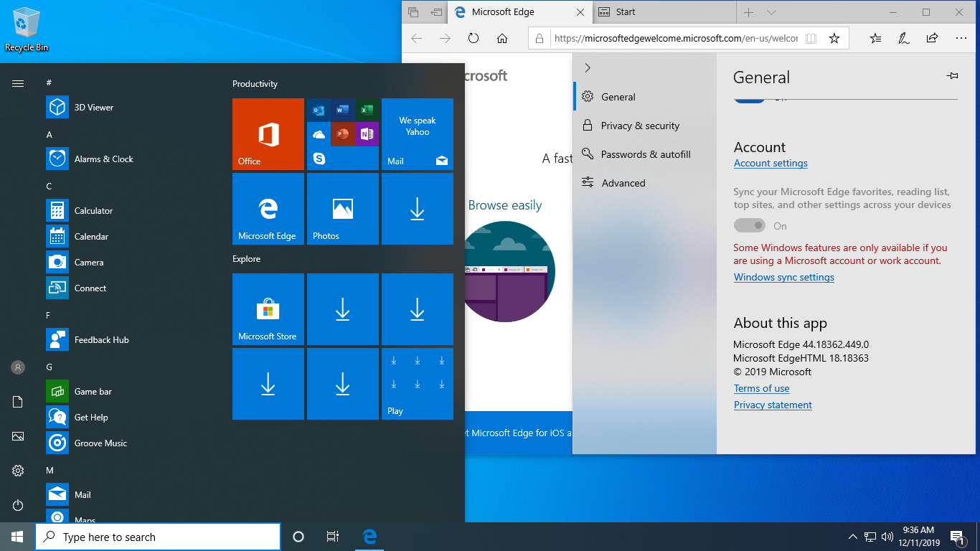Select General settings category
The width and height of the screenshot is (980, 551).
(645, 97)
